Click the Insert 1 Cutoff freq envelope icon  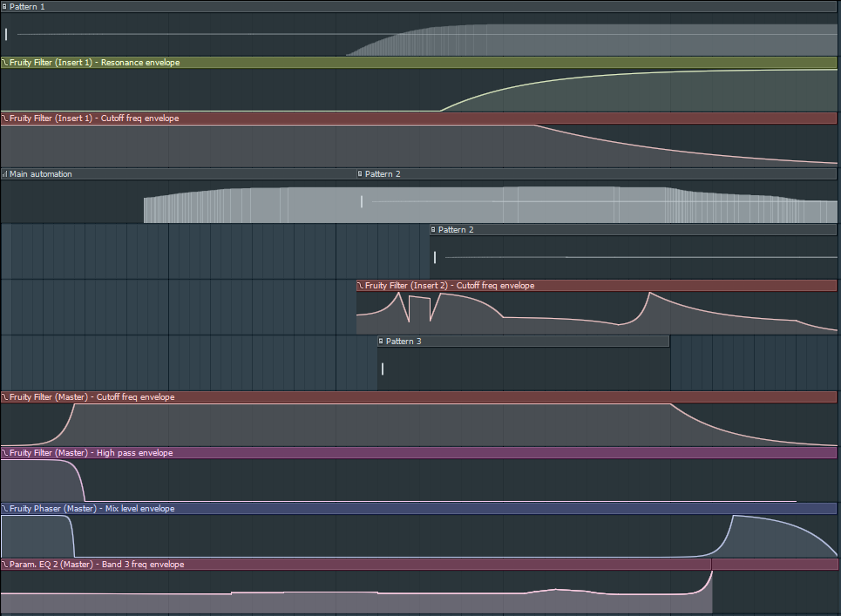pyautogui.click(x=4, y=118)
